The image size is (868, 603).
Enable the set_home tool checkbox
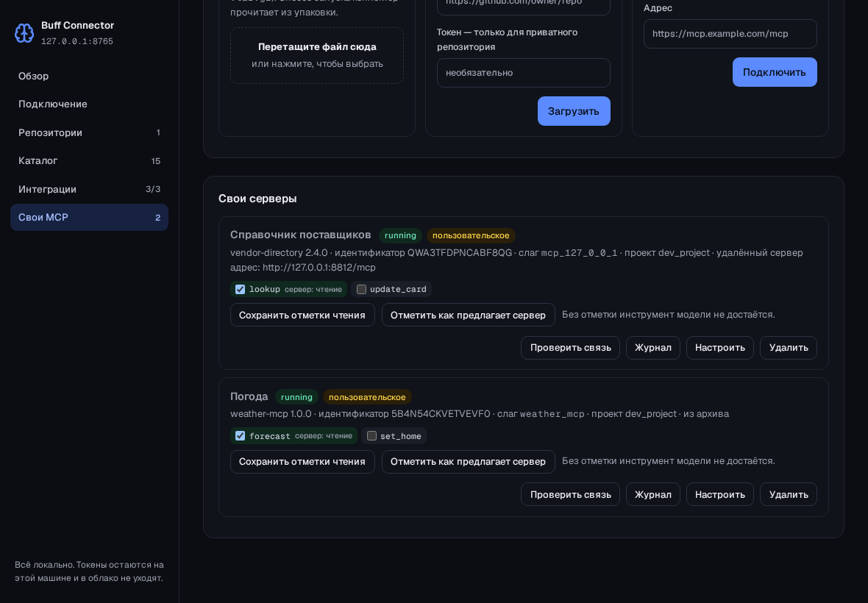click(372, 436)
